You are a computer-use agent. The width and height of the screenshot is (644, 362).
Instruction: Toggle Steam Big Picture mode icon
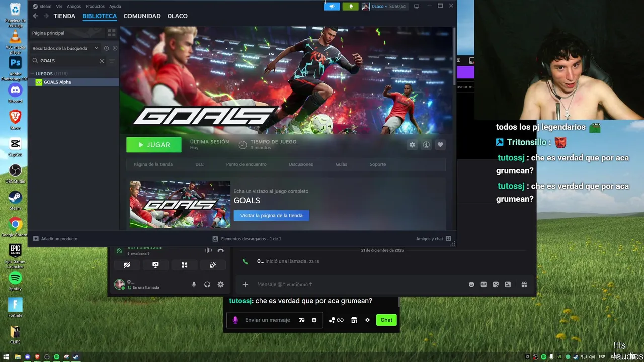click(x=416, y=6)
